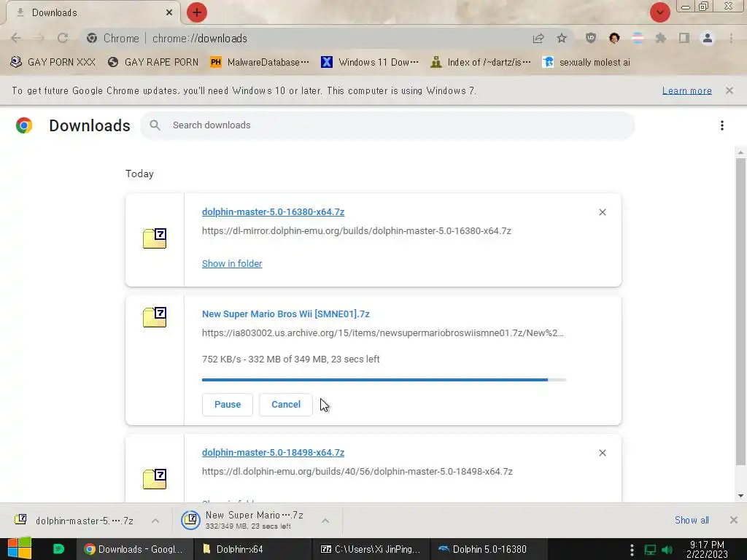
Task: Click the 7z icon of New Super Mario Bros
Action: click(155, 318)
